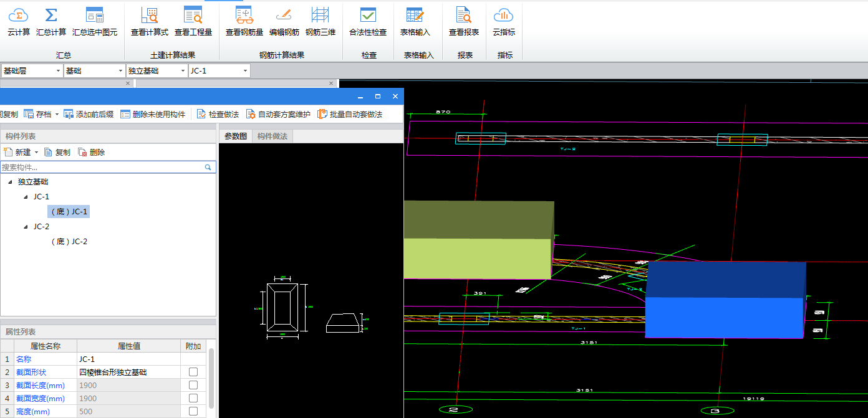Open 存档 dropdown arrow
This screenshot has height=418, width=868.
[x=57, y=115]
